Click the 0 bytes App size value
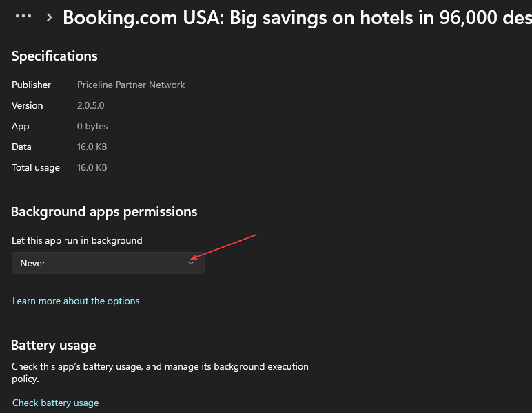Screen dimensions: 532x413 tap(92, 126)
